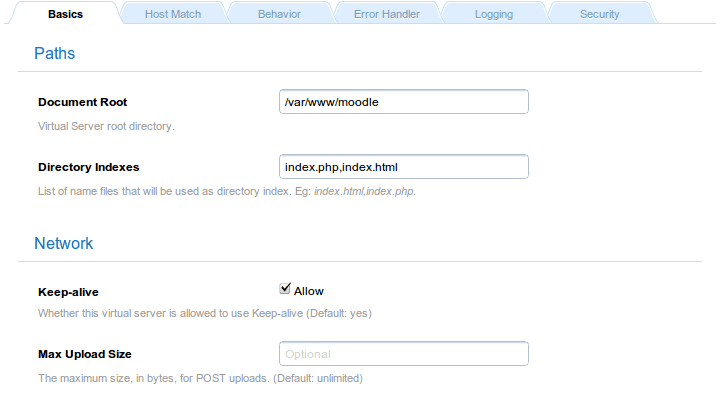This screenshot has height=400, width=720.
Task: Click the 'Virtual Server root directory' help text
Action: [x=106, y=127]
